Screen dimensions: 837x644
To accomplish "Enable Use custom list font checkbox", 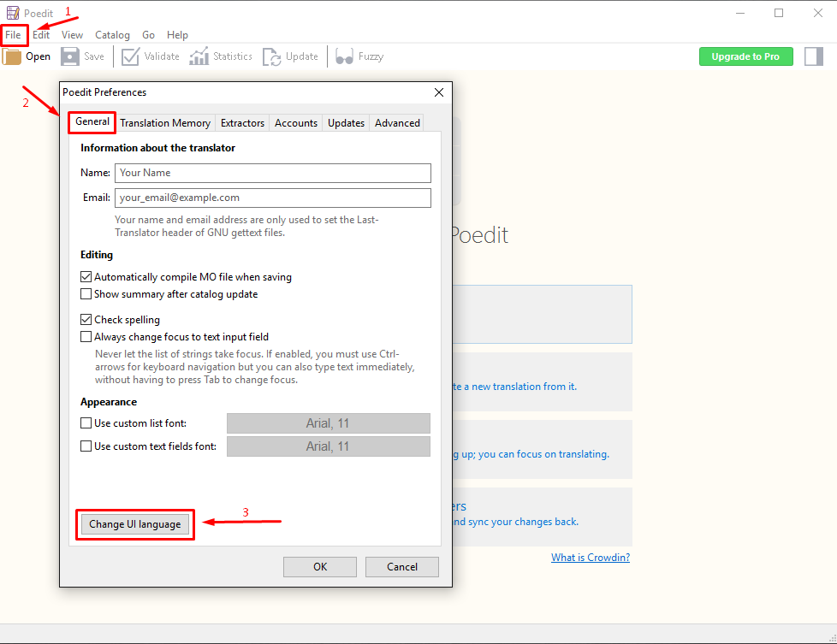I will pos(86,423).
